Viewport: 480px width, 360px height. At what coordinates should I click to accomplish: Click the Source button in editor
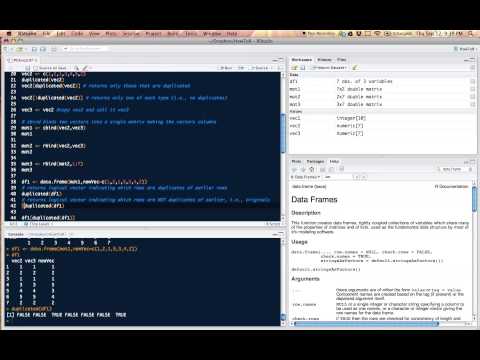[x=261, y=68]
